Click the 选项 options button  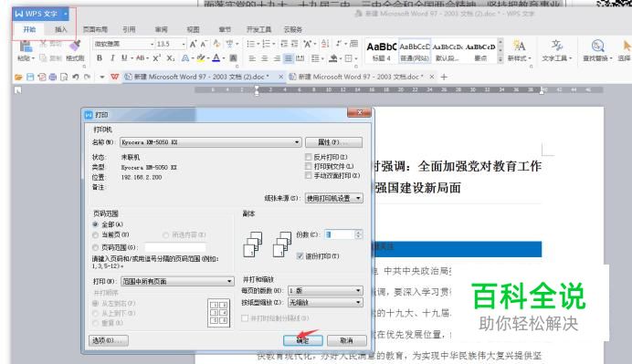[x=109, y=340]
